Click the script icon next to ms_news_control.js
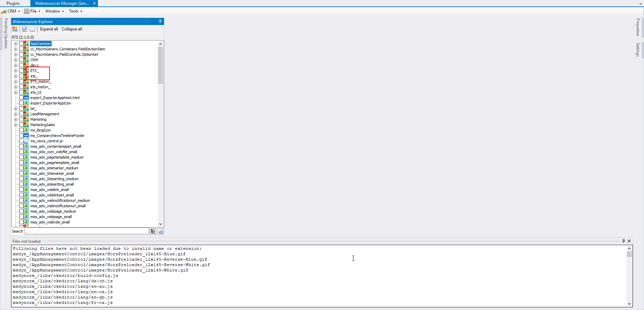 27,141
